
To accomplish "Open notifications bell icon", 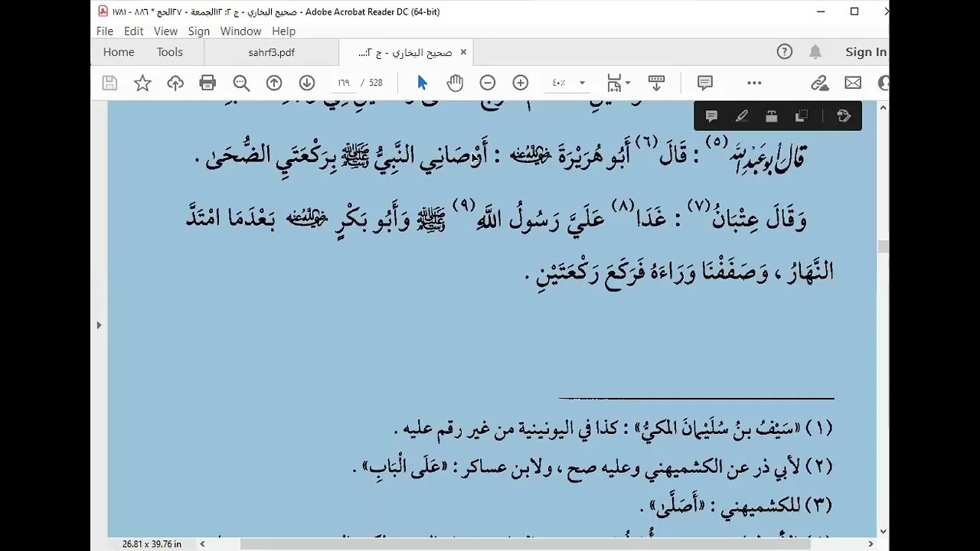I will 815,52.
